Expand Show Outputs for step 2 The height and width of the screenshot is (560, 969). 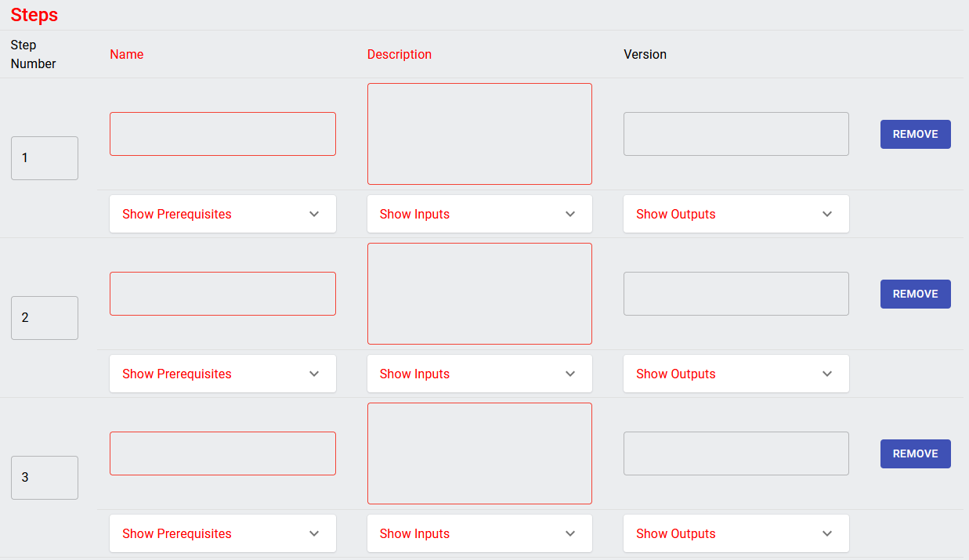[x=736, y=374]
